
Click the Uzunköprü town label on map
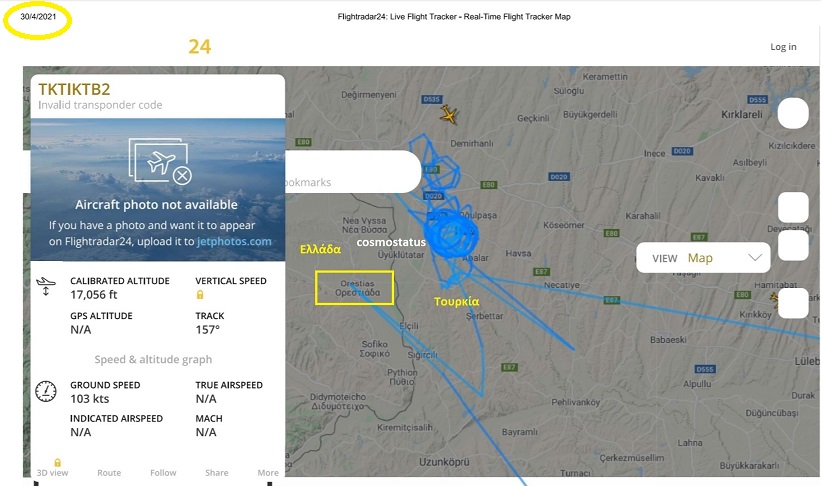click(444, 462)
